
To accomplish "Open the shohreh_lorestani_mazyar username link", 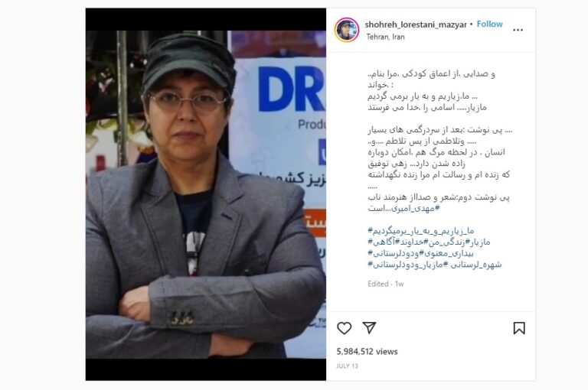I will pyautogui.click(x=416, y=24).
